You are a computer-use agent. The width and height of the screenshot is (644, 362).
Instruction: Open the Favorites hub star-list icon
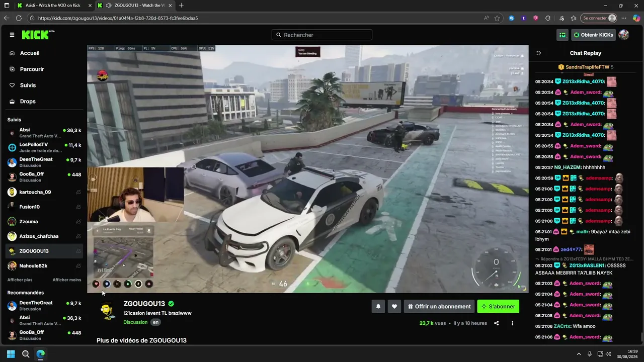coord(574,18)
